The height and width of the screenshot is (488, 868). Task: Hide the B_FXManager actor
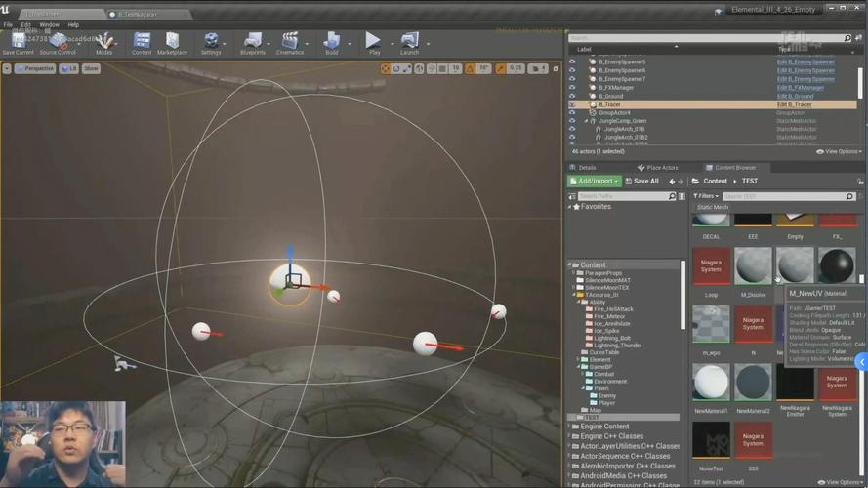572,88
